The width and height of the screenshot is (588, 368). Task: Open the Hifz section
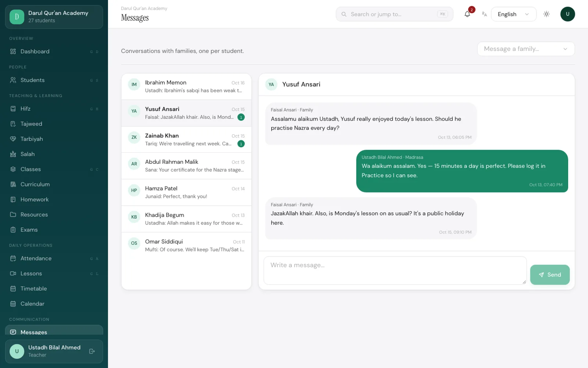[54, 109]
